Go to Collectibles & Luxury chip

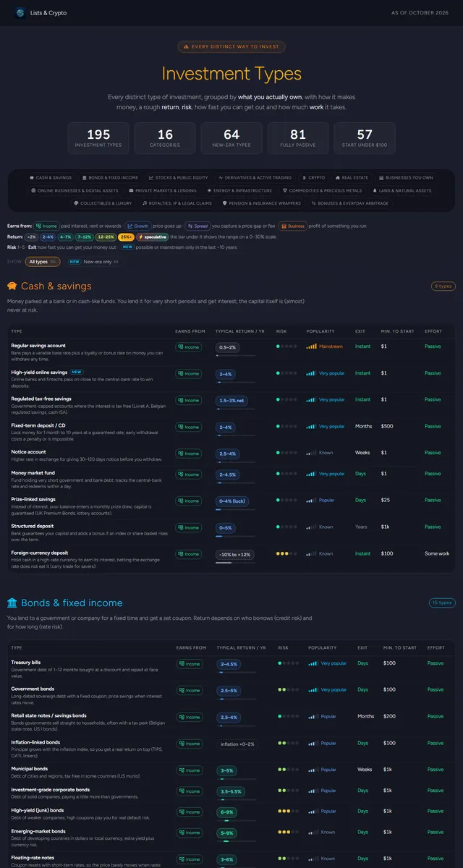coord(102,203)
